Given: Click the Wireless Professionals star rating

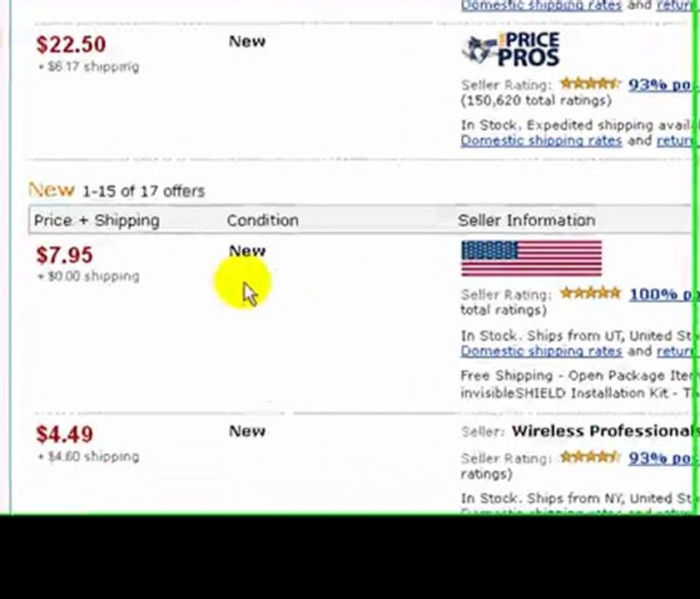Looking at the screenshot, I should pyautogui.click(x=590, y=458).
